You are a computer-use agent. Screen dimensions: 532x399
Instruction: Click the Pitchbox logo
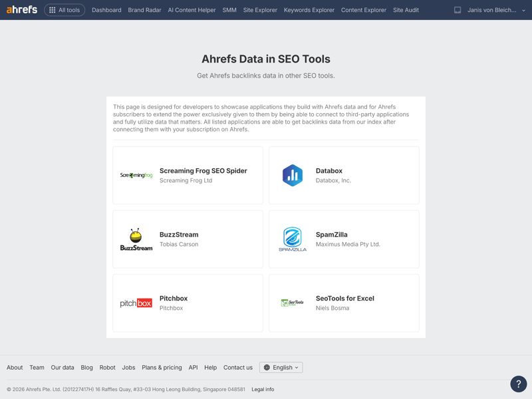[136, 303]
